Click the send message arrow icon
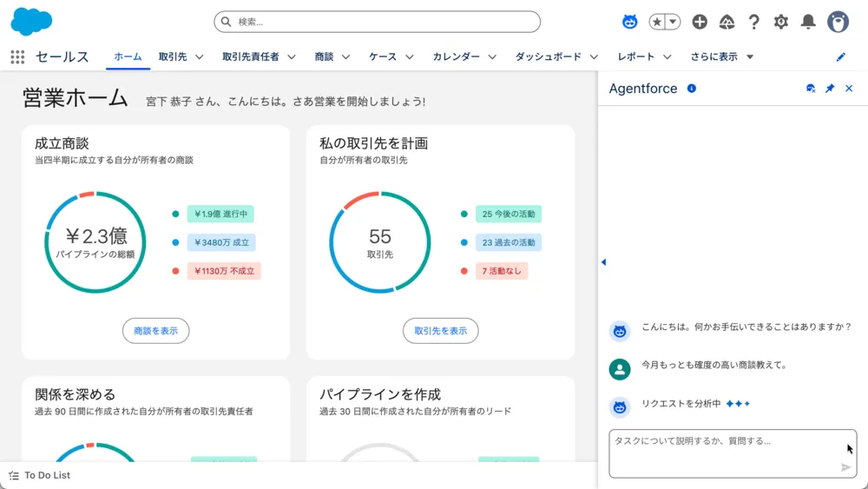Screen dimensions: 868x489 click(845, 467)
